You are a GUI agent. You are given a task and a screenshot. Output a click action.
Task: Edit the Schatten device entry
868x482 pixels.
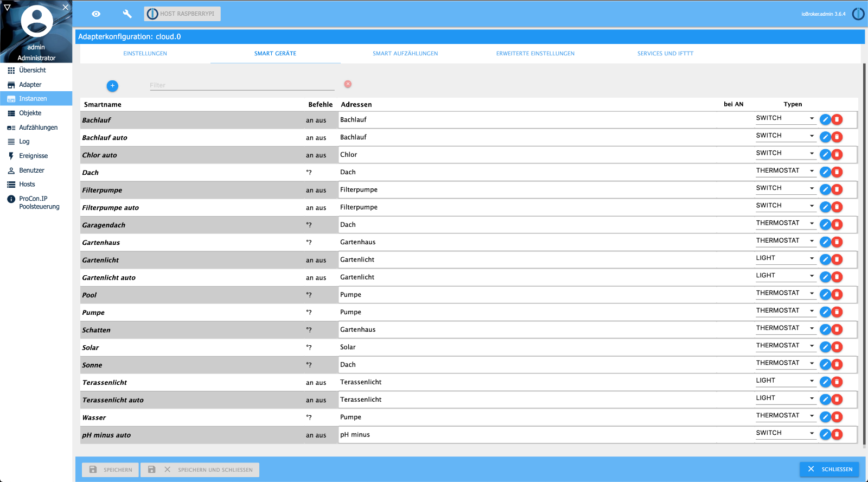pos(825,329)
